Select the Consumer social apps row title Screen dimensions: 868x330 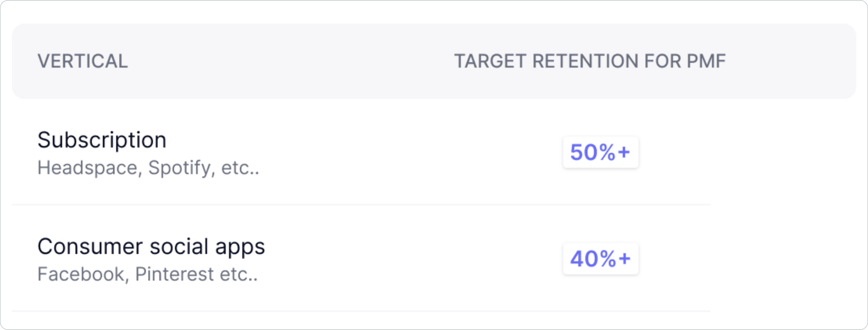click(x=151, y=247)
